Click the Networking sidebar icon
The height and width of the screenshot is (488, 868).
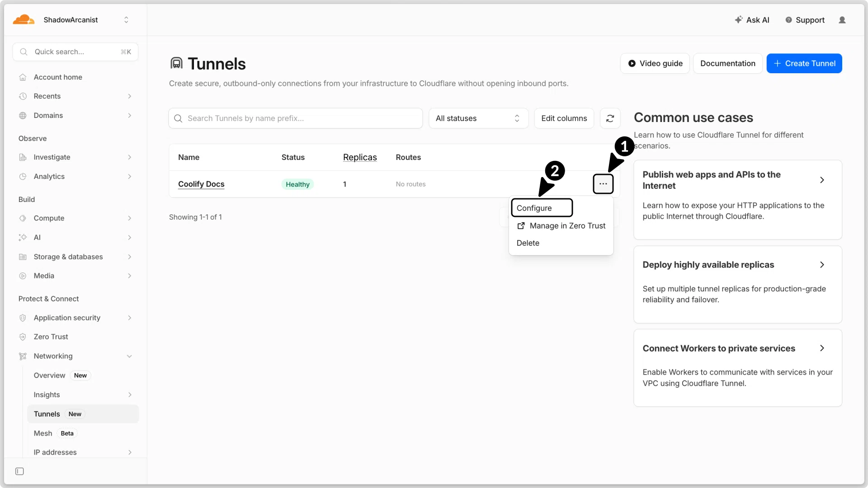click(23, 357)
